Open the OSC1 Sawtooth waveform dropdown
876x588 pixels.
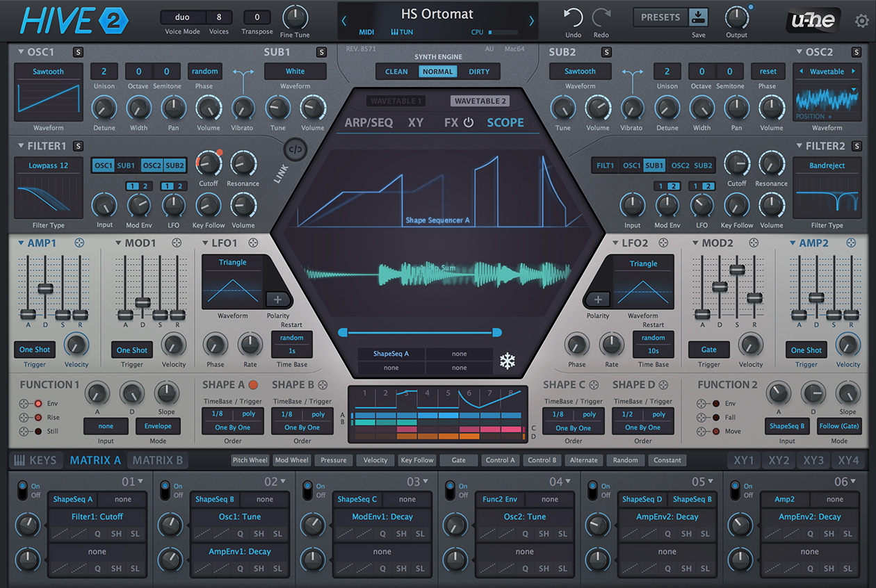(48, 72)
